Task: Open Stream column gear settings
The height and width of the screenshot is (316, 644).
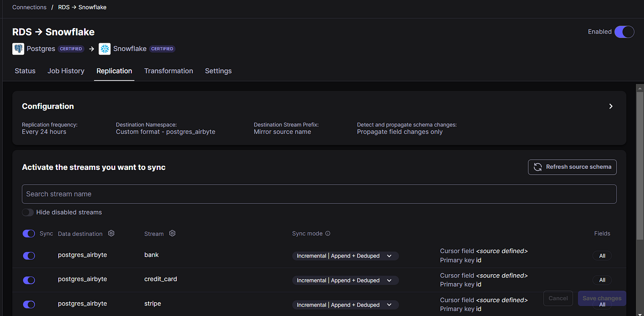Action: 172,233
